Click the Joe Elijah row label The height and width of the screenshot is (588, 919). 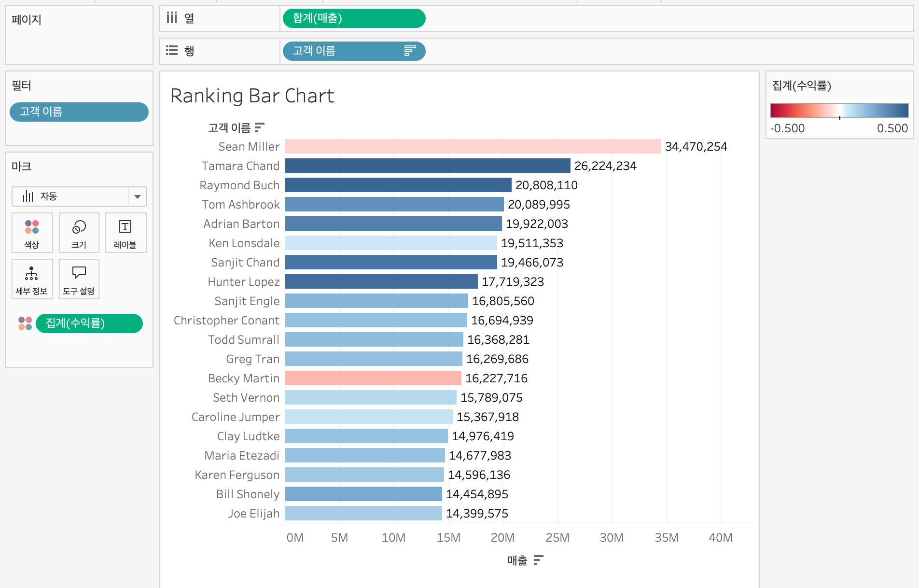pyautogui.click(x=254, y=514)
